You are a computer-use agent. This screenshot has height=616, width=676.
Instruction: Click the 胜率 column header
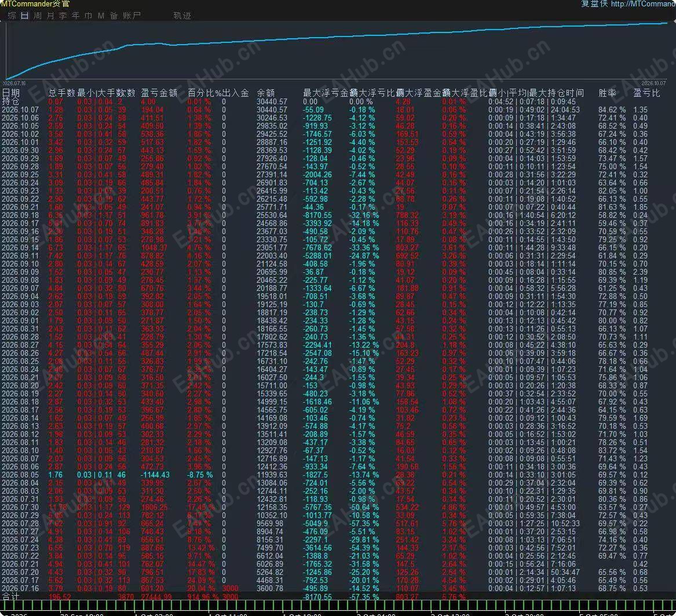click(x=608, y=93)
